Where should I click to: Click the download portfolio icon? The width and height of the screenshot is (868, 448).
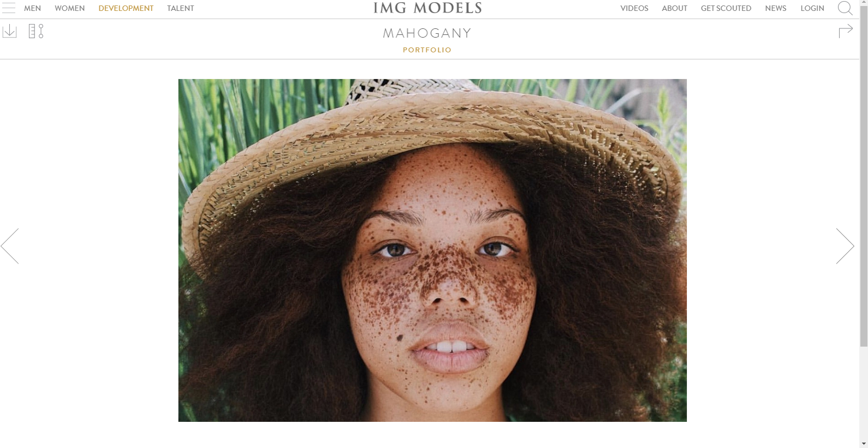[x=10, y=31]
